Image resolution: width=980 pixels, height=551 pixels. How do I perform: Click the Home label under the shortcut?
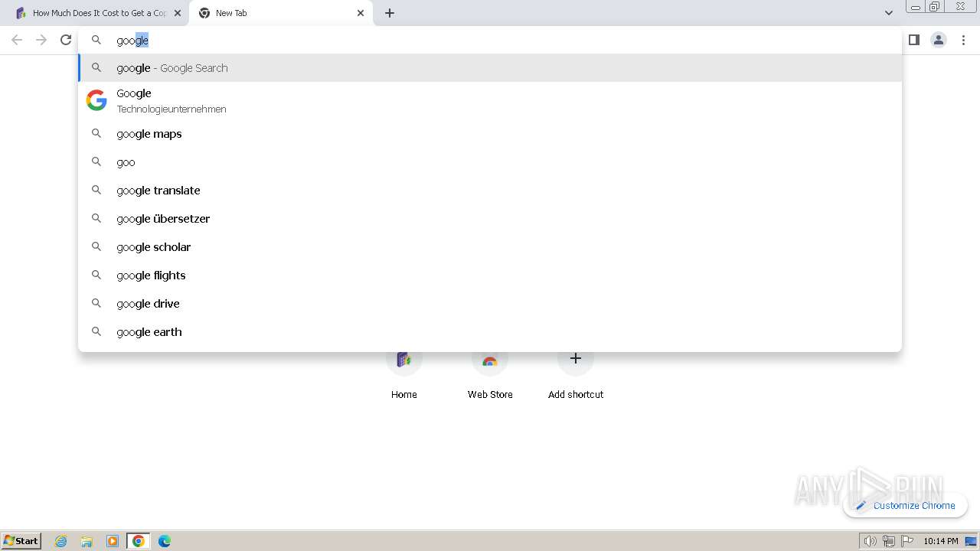coord(404,395)
